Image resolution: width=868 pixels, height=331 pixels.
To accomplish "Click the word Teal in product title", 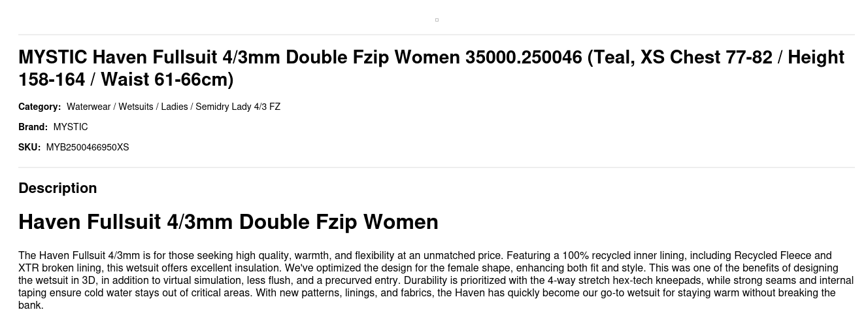I will pyautogui.click(x=614, y=58).
